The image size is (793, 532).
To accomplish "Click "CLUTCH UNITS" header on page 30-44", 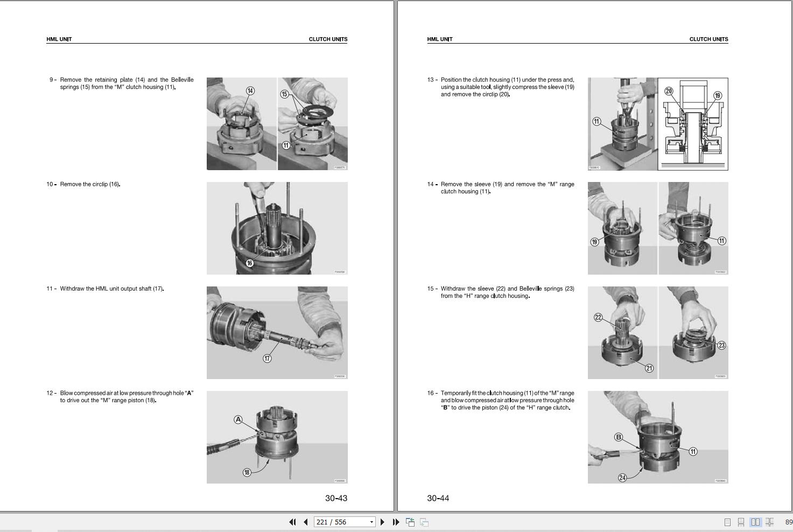I will point(708,39).
